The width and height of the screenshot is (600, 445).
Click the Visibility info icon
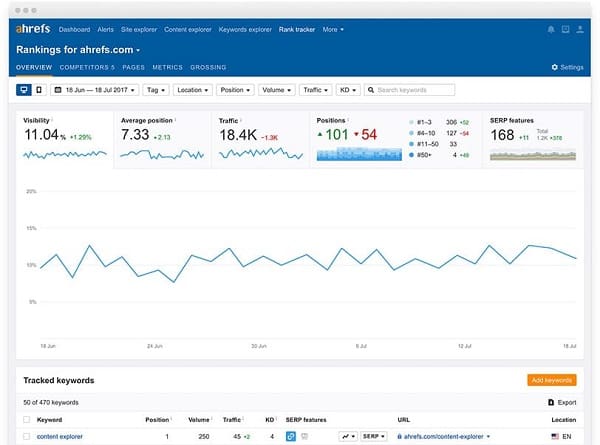(x=52, y=120)
